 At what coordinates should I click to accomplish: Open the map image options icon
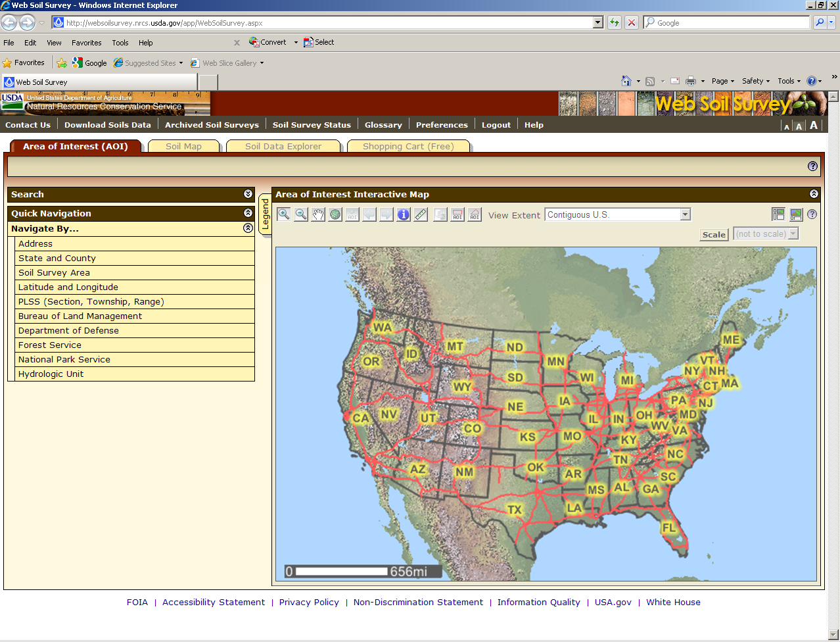pyautogui.click(x=796, y=214)
